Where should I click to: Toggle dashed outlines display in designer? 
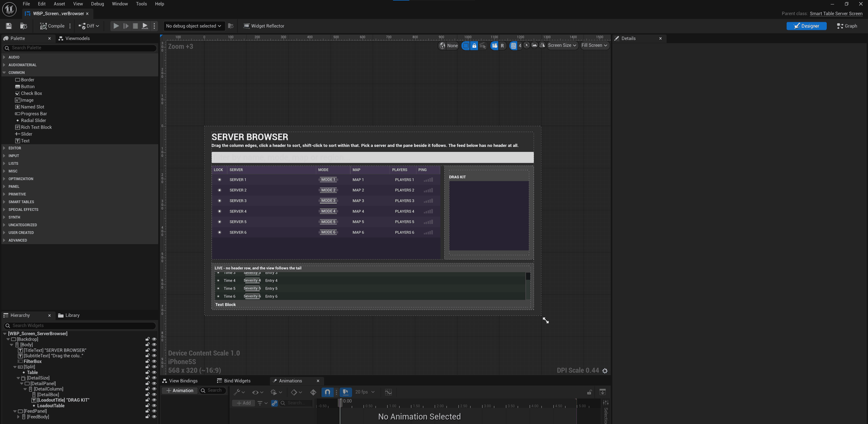coord(466,46)
